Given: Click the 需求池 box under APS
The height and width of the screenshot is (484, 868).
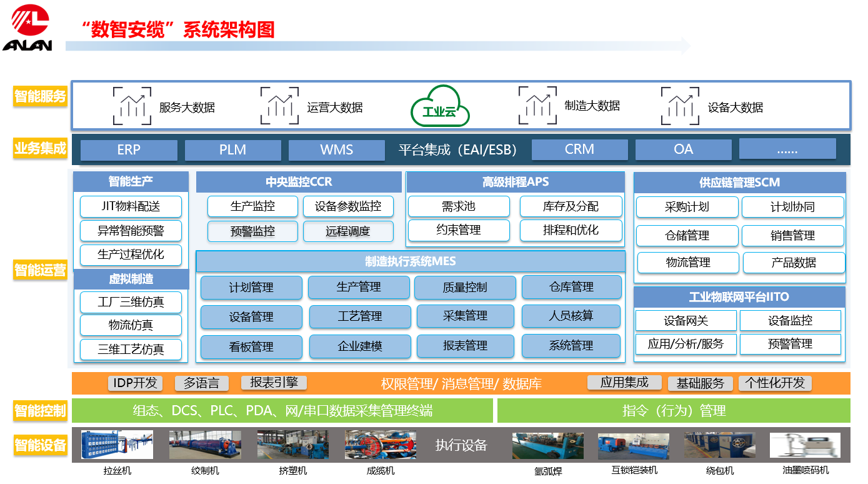Looking at the screenshot, I should coord(459,206).
